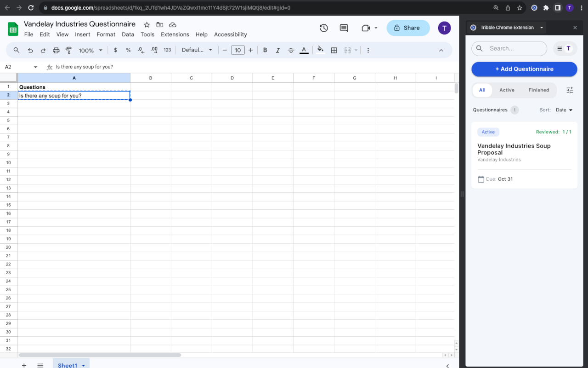Open the Edit menu
Screen dimensions: 588x368
45,34
